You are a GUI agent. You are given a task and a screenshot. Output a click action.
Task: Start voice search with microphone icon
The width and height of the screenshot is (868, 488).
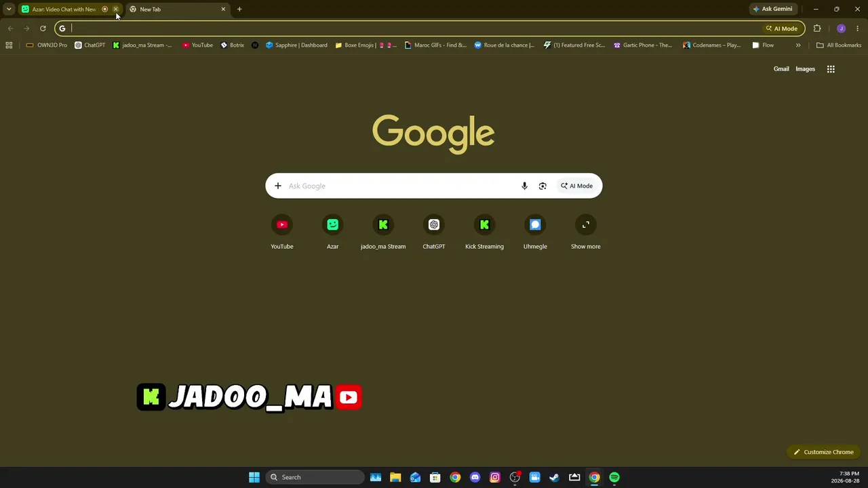coord(524,186)
